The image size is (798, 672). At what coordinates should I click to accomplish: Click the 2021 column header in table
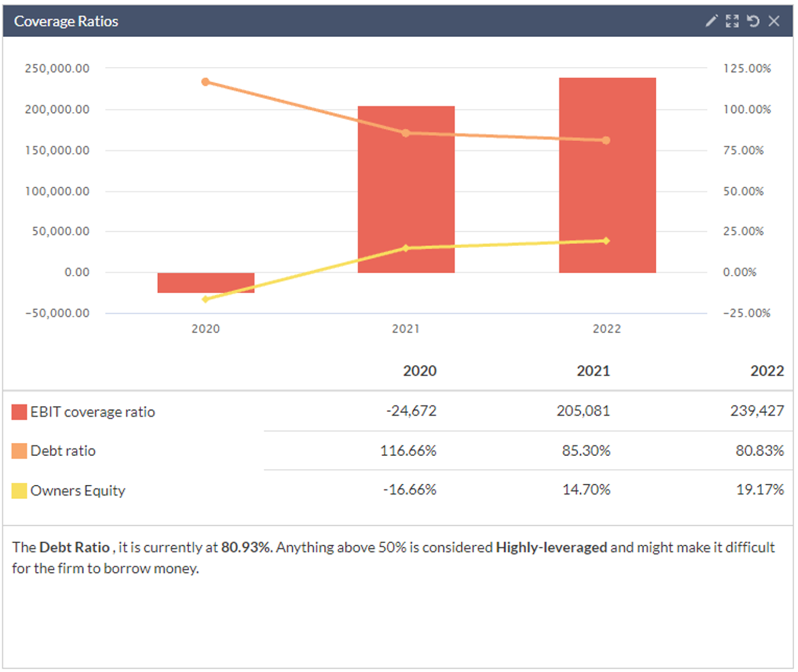pyautogui.click(x=593, y=371)
